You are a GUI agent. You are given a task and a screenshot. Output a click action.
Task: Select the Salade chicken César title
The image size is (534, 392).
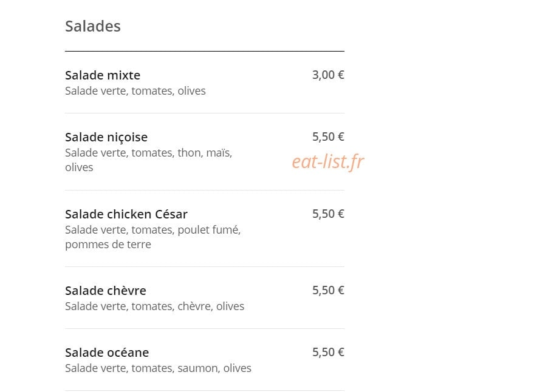[126, 214]
